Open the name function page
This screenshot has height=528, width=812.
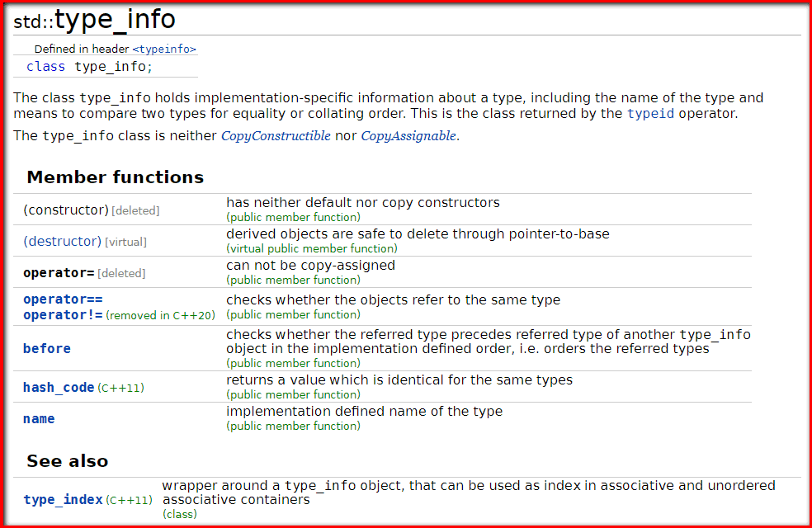(x=38, y=418)
